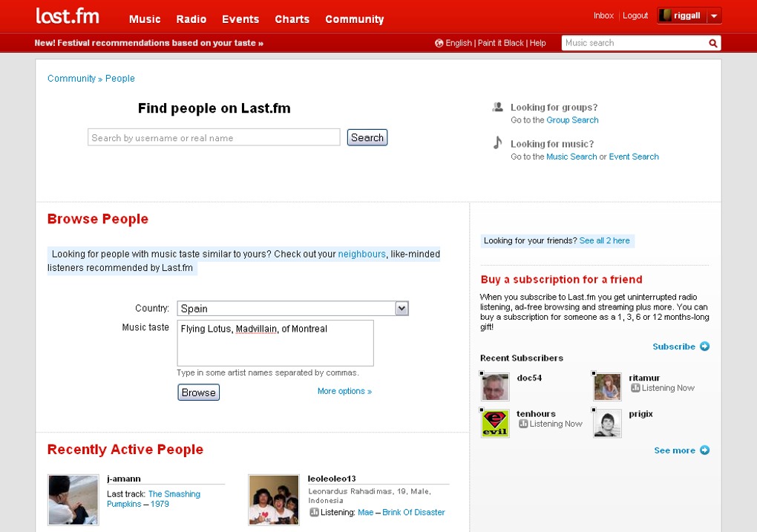Open doc54's profile picture
The width and height of the screenshot is (757, 532).
(495, 387)
